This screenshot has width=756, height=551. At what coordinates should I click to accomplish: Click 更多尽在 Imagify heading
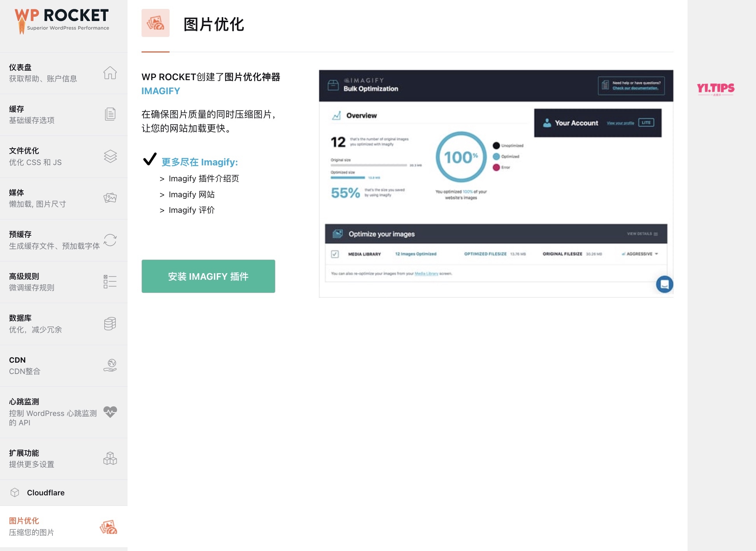[199, 162]
